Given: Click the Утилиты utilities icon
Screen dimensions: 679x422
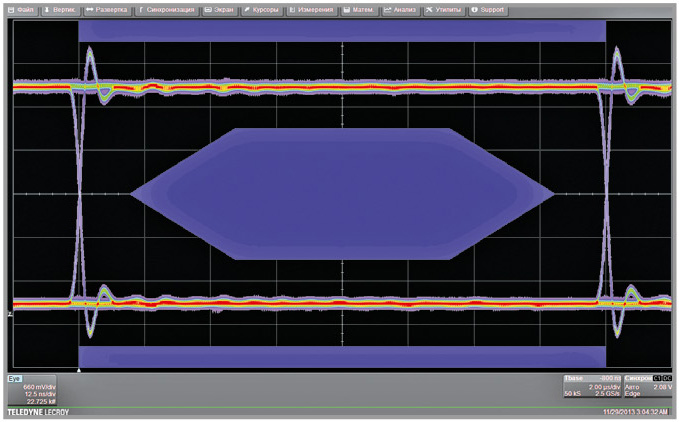Looking at the screenshot, I should (x=430, y=9).
